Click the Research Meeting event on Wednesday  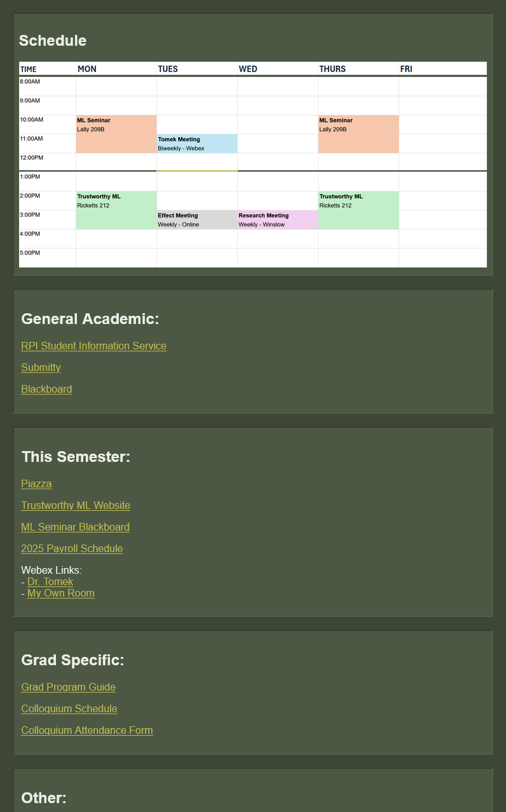tap(278, 220)
